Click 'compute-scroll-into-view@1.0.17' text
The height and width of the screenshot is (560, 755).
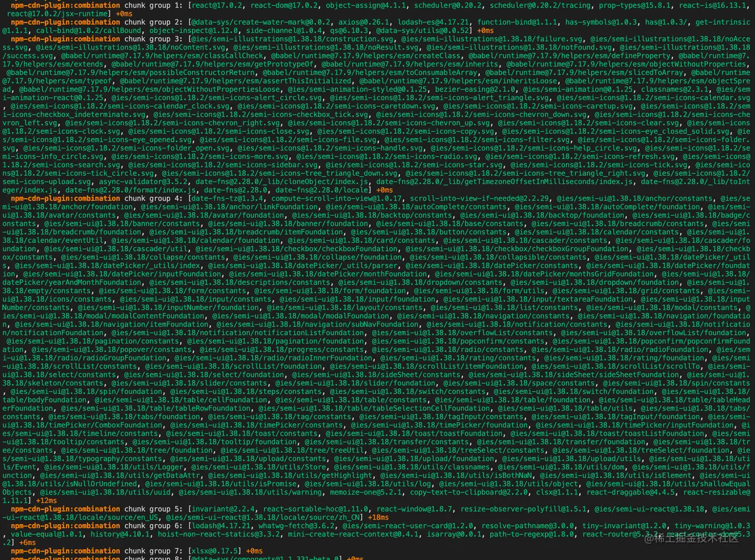pos(337,199)
